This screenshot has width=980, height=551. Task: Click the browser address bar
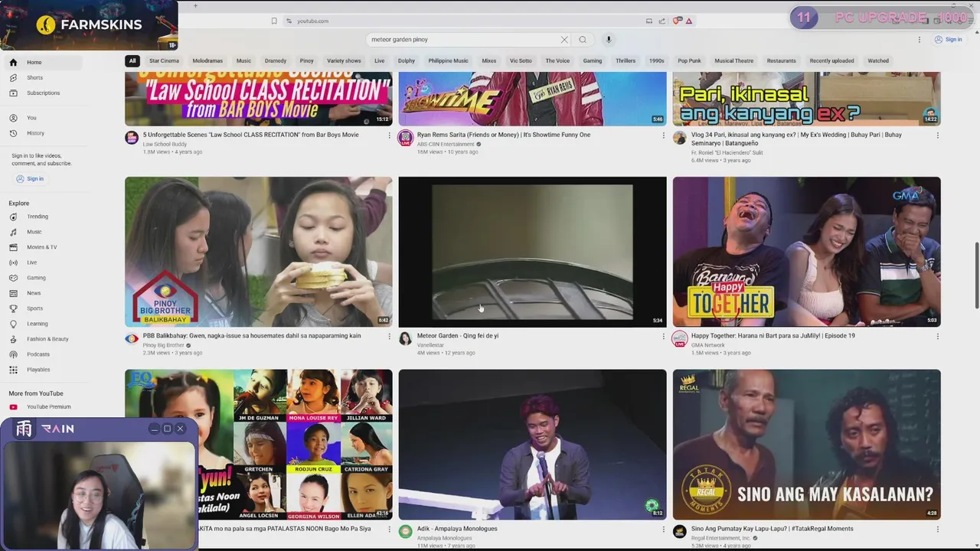tap(463, 21)
